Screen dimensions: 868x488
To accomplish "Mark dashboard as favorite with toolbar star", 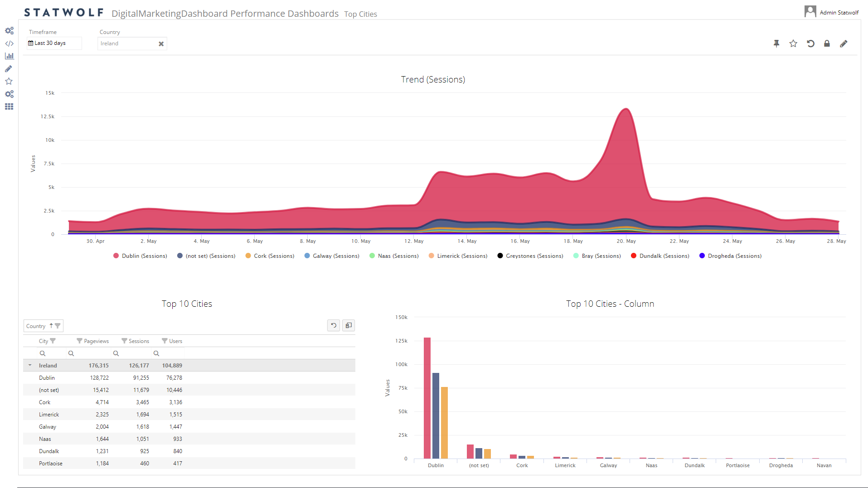I will (x=793, y=43).
